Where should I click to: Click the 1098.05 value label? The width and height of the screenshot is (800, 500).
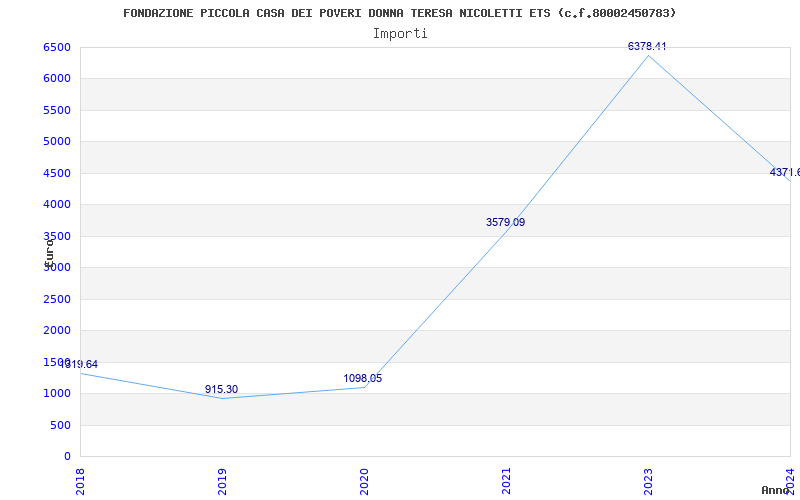[362, 379]
